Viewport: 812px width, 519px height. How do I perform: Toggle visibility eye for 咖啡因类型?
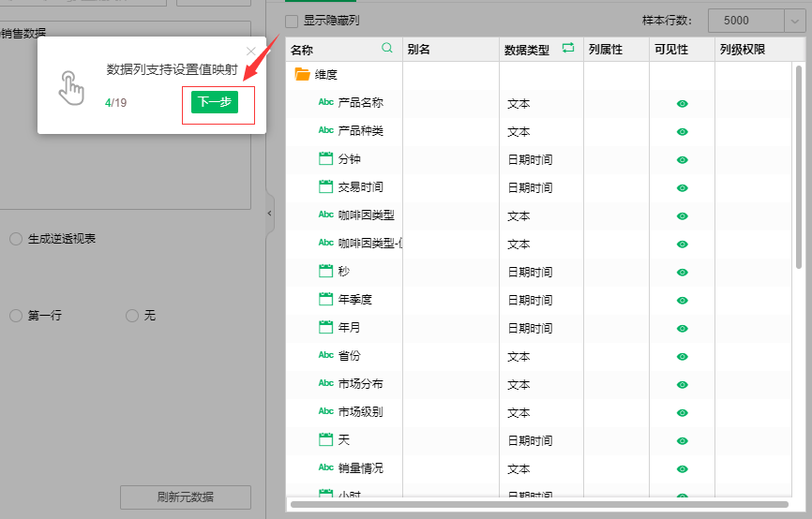point(682,216)
